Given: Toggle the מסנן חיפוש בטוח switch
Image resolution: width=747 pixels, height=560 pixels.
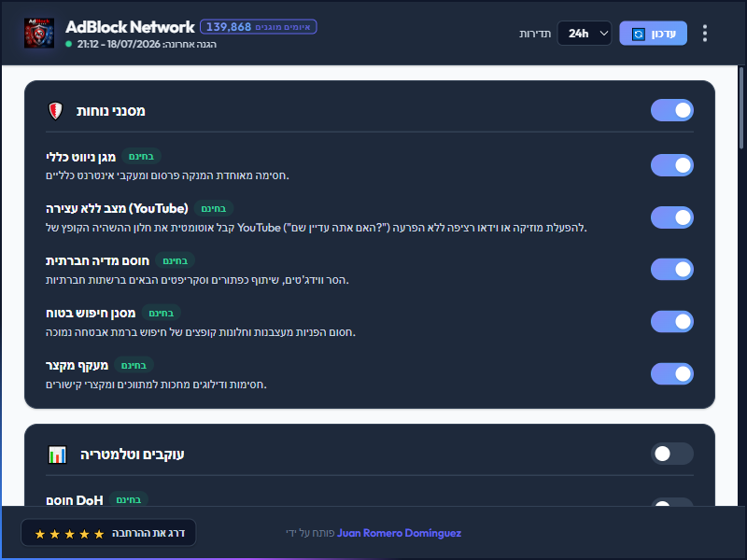Looking at the screenshot, I should [x=671, y=322].
